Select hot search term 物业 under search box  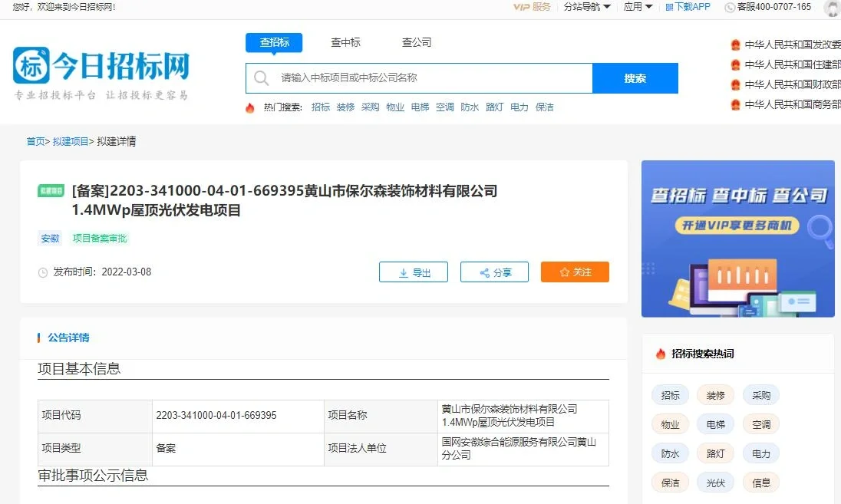click(x=395, y=107)
